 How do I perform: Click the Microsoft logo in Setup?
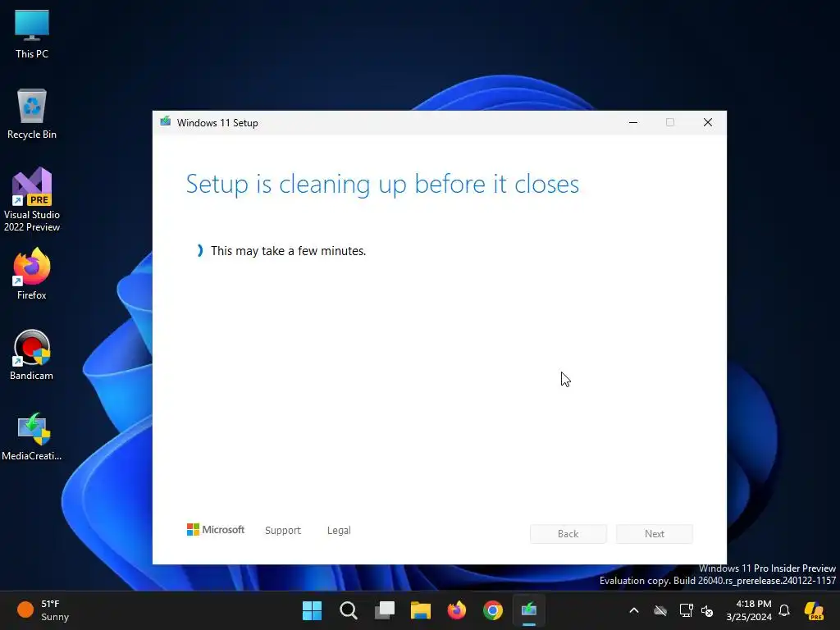pyautogui.click(x=216, y=530)
